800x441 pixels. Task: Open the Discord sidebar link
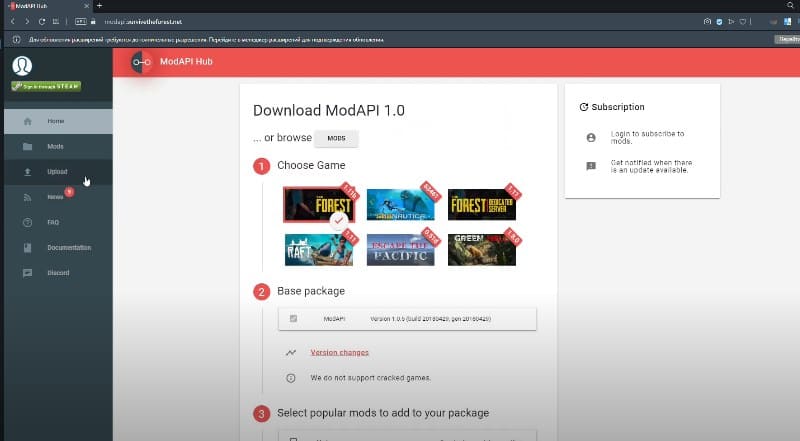point(58,273)
